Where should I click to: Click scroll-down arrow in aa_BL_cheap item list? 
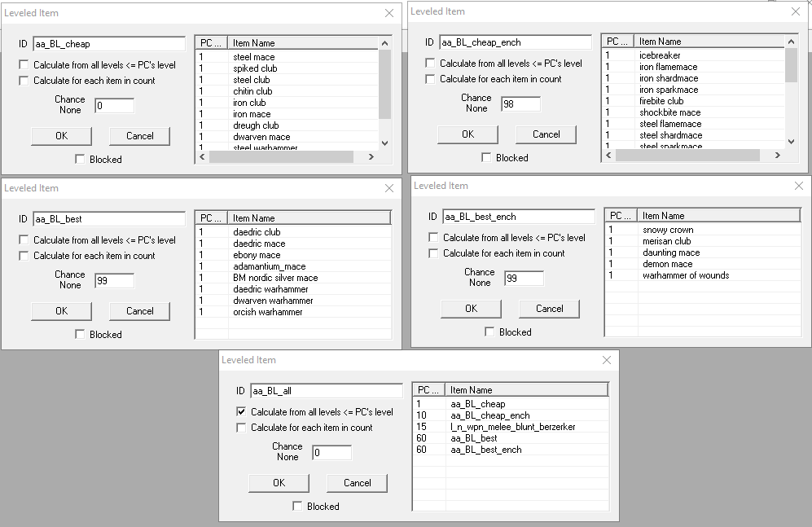pos(384,143)
